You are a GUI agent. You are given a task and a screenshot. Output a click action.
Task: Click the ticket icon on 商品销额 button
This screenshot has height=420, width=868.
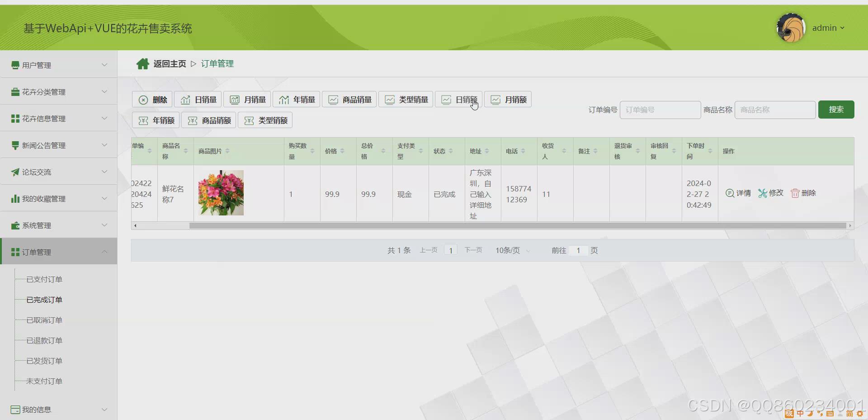click(193, 121)
